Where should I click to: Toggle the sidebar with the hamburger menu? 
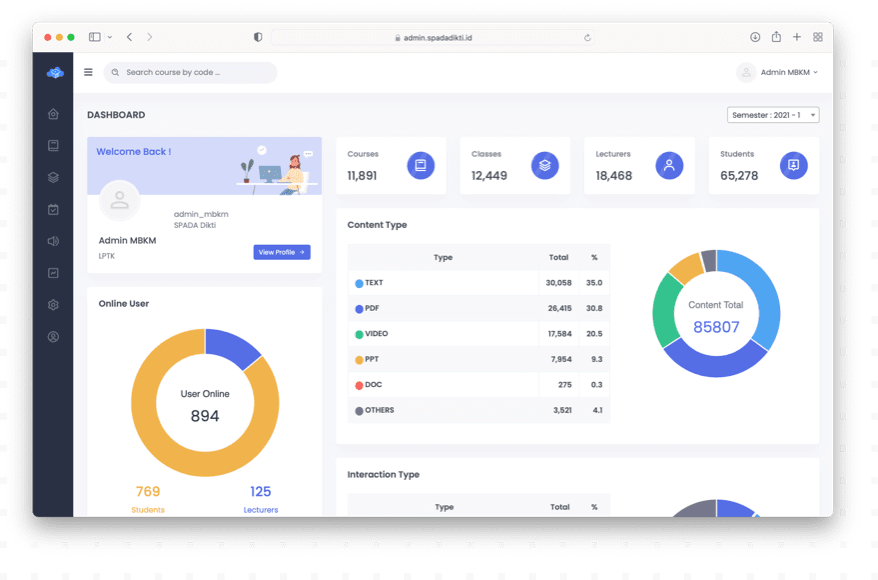tap(88, 71)
